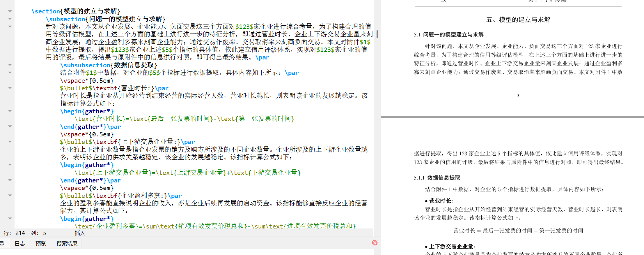Collapse the gather* block for 营业时长 formula
The height and width of the screenshot is (255, 644).
point(10,111)
